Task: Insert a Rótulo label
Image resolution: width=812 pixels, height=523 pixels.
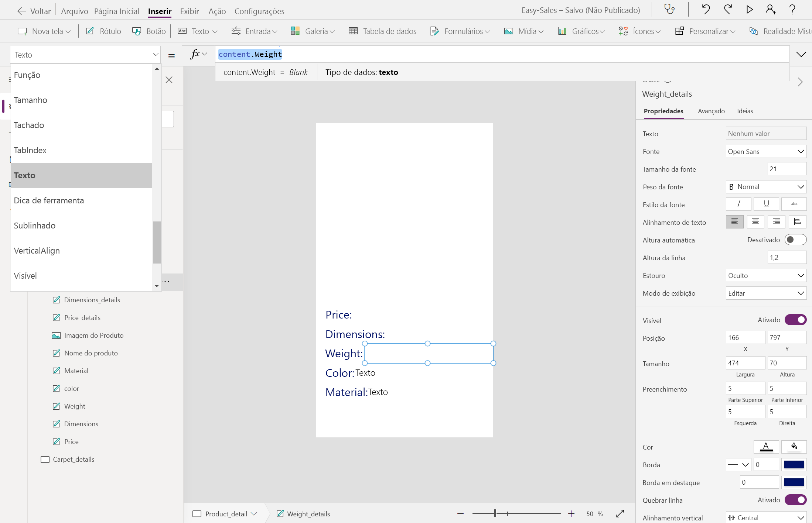Action: (x=103, y=31)
